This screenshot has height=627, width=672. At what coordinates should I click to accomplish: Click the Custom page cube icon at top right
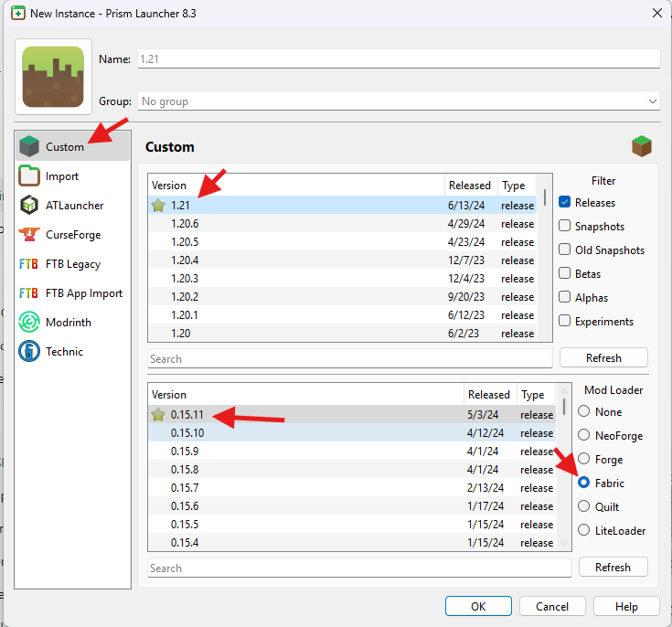point(641,146)
